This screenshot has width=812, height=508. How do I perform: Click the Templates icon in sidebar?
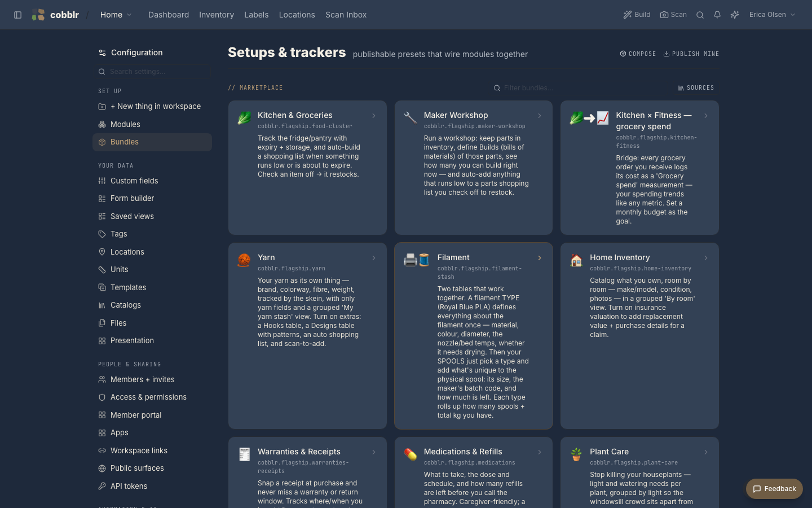tap(102, 287)
